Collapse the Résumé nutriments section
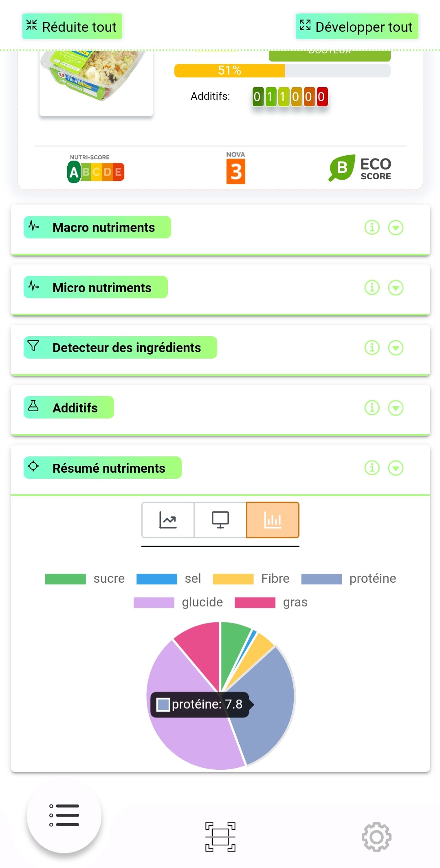 396,468
